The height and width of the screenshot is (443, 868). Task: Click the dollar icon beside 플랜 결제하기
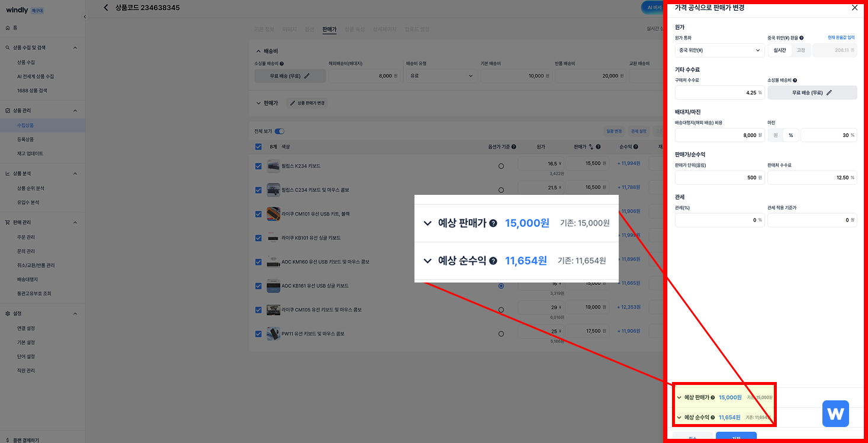click(x=7, y=440)
